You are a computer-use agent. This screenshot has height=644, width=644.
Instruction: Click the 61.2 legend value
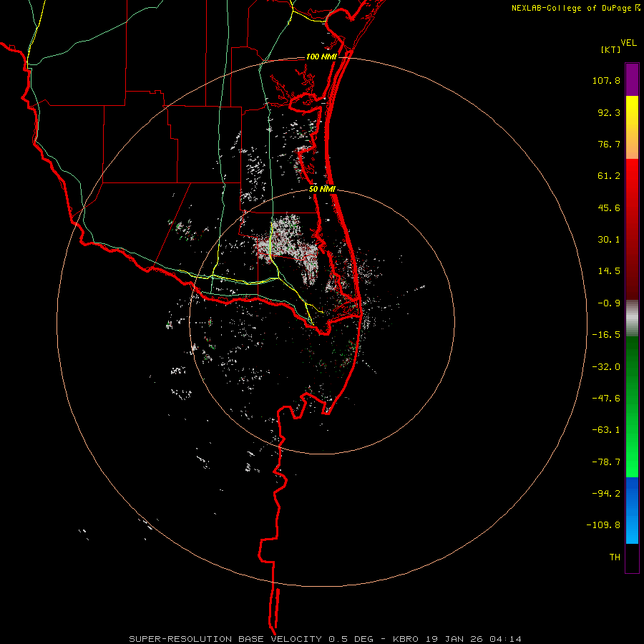pyautogui.click(x=609, y=176)
